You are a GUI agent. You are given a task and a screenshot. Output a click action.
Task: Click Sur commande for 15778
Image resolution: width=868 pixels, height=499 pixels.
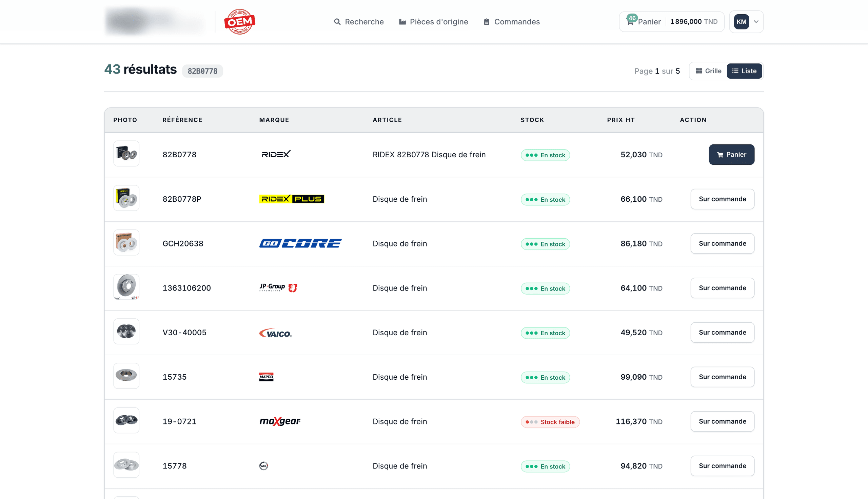(x=722, y=466)
